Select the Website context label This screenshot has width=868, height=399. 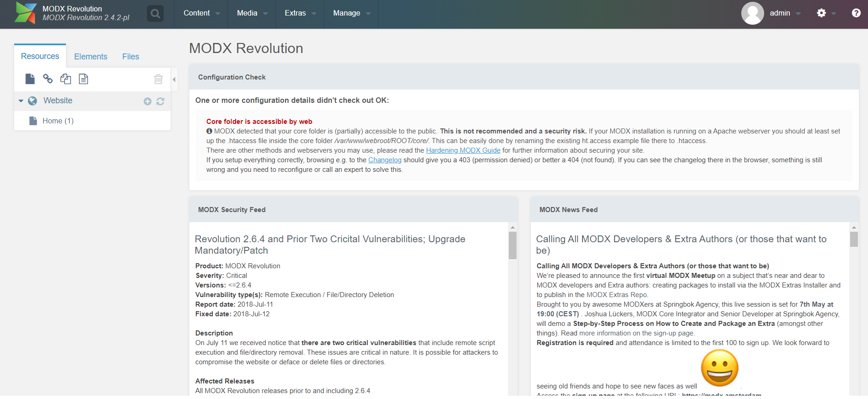tap(58, 101)
